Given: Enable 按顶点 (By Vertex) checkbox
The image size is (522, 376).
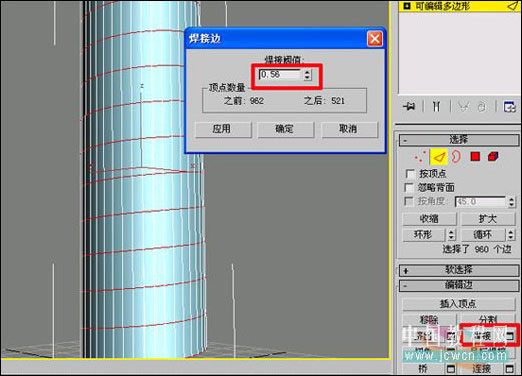Looking at the screenshot, I should point(410,174).
